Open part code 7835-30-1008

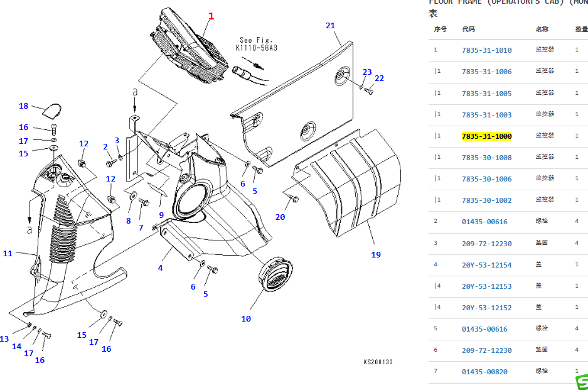pos(486,158)
